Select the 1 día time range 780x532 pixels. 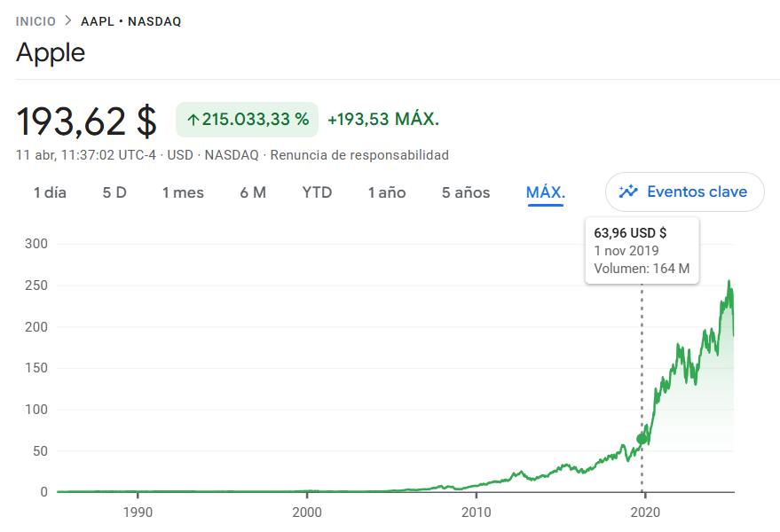coord(50,192)
